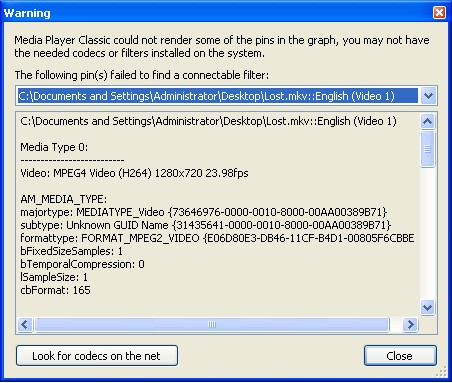
Task: Click the Lost.mkv path line in the details box
Action: tap(208, 121)
